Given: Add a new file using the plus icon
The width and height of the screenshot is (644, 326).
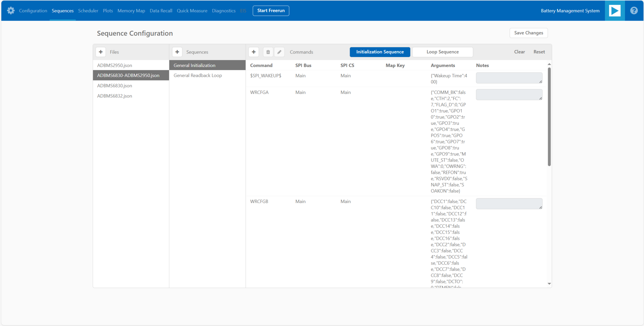Looking at the screenshot, I should (x=101, y=52).
